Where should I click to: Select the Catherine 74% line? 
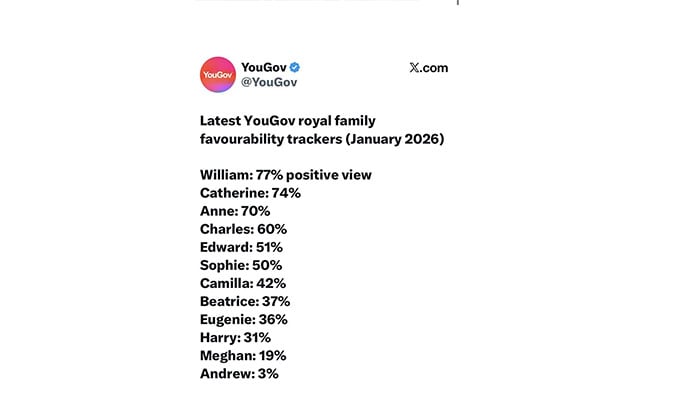[x=250, y=193]
